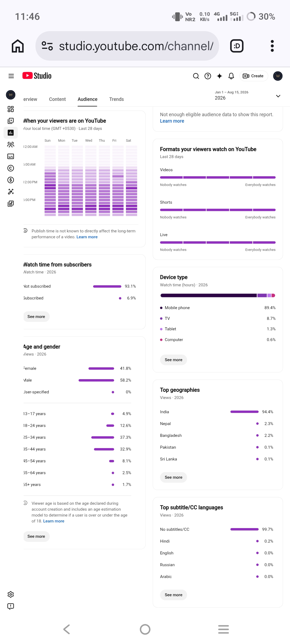Tap the studio.youtube.com address bar
The height and width of the screenshot is (644, 290).
127,46
